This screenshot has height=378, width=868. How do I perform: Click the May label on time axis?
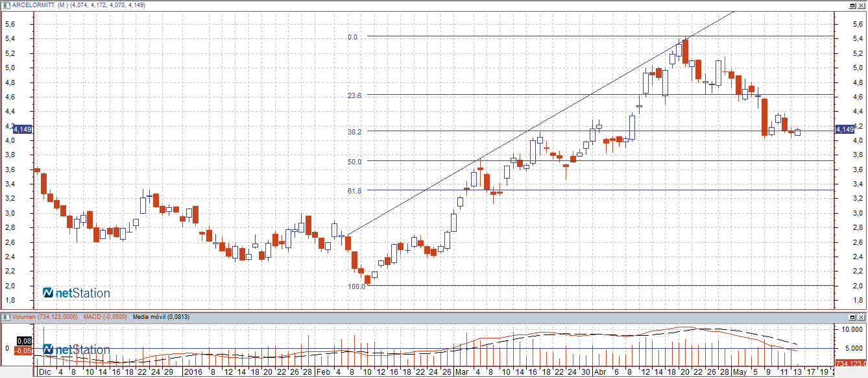[740, 372]
